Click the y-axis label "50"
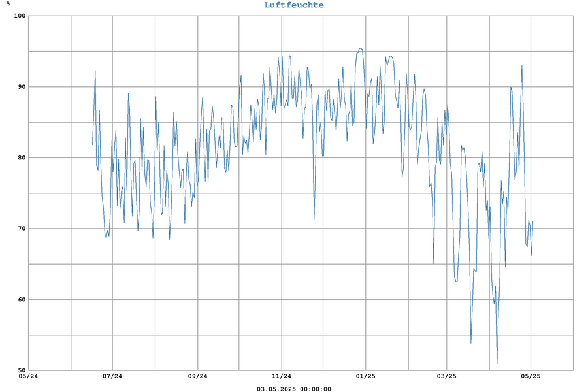Image resolution: width=588 pixels, height=392 pixels. pos(22,370)
